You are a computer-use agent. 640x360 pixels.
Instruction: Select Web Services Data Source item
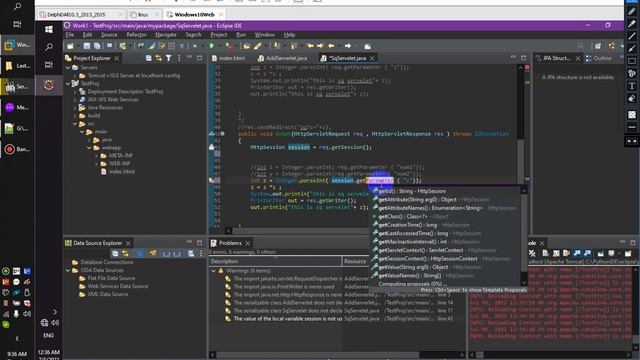pos(118,286)
